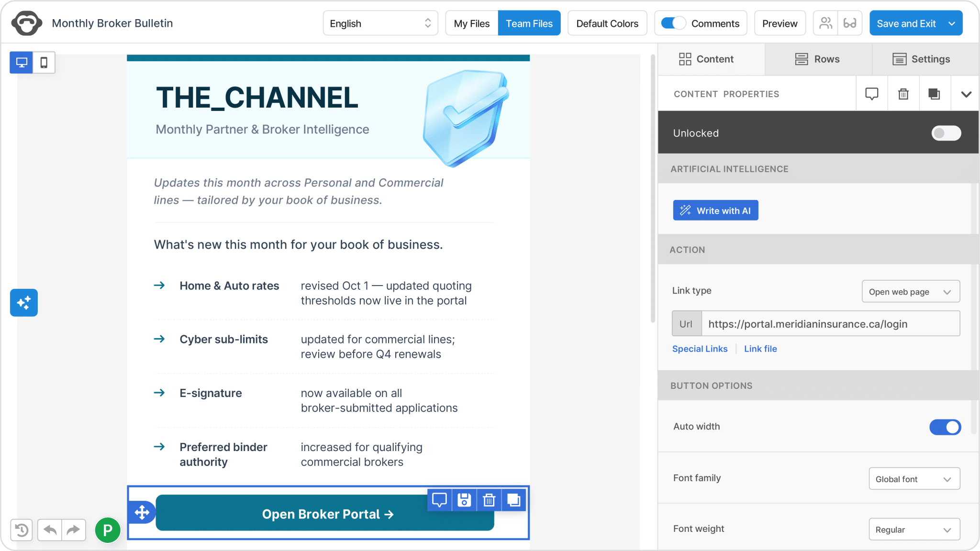Open the AI assistant sparkle button
Image resolution: width=980 pixels, height=551 pixels.
point(24,303)
